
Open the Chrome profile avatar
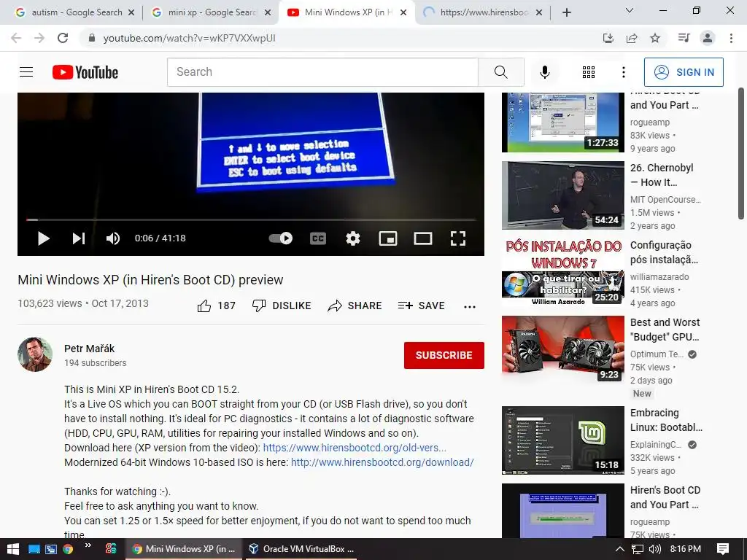click(x=708, y=38)
